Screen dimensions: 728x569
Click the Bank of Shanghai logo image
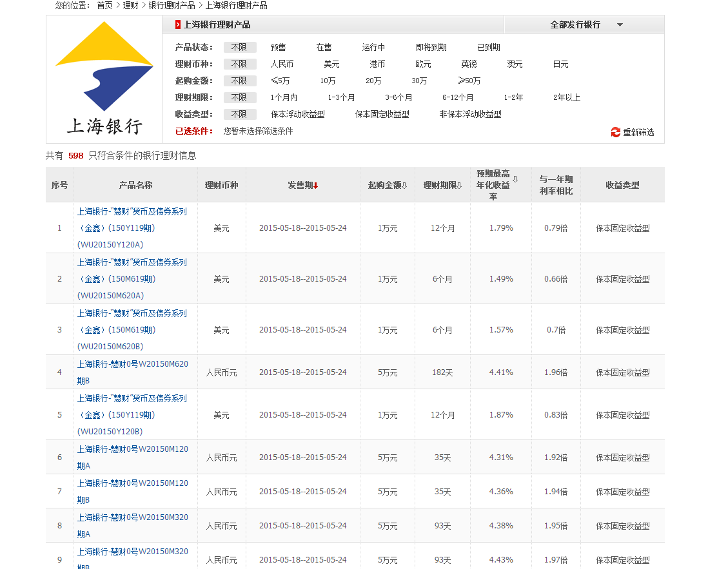click(104, 79)
